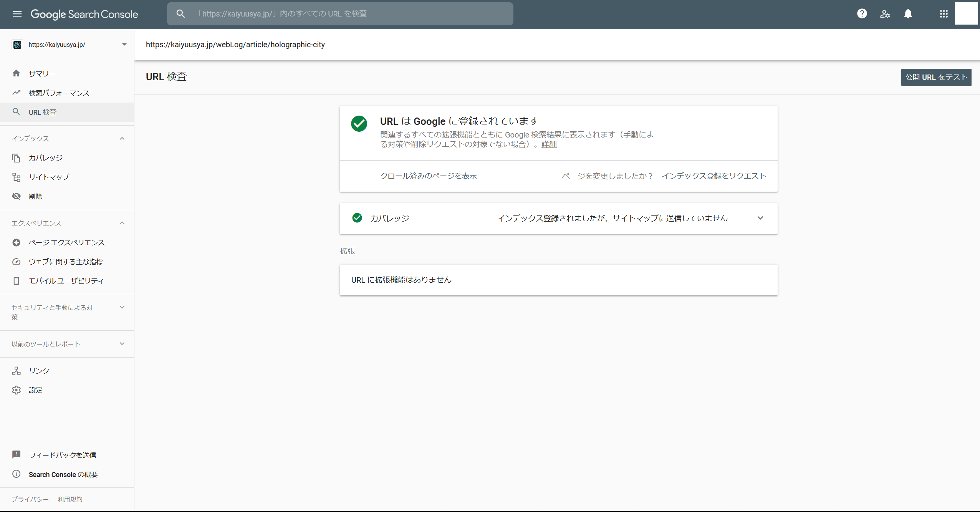Click 公開 URL をテスト button
Image resolution: width=980 pixels, height=512 pixels.
pyautogui.click(x=936, y=77)
